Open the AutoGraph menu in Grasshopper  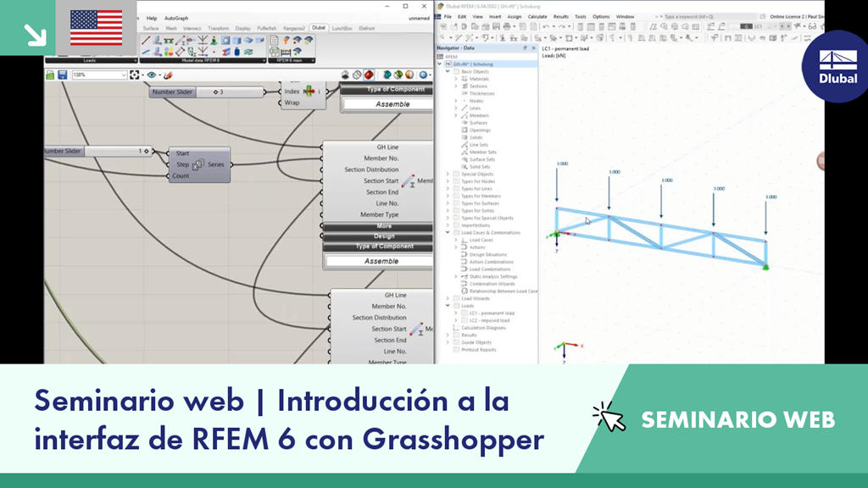(x=176, y=19)
